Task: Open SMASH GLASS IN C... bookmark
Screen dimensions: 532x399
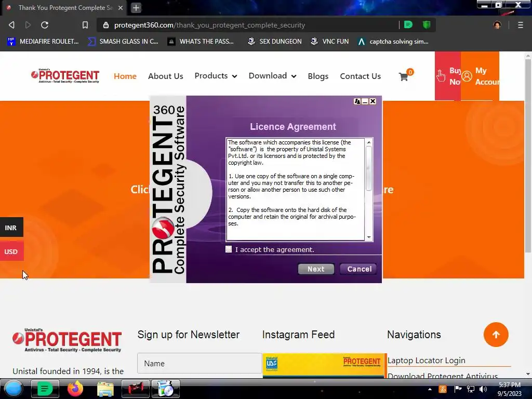Action: coord(123,42)
